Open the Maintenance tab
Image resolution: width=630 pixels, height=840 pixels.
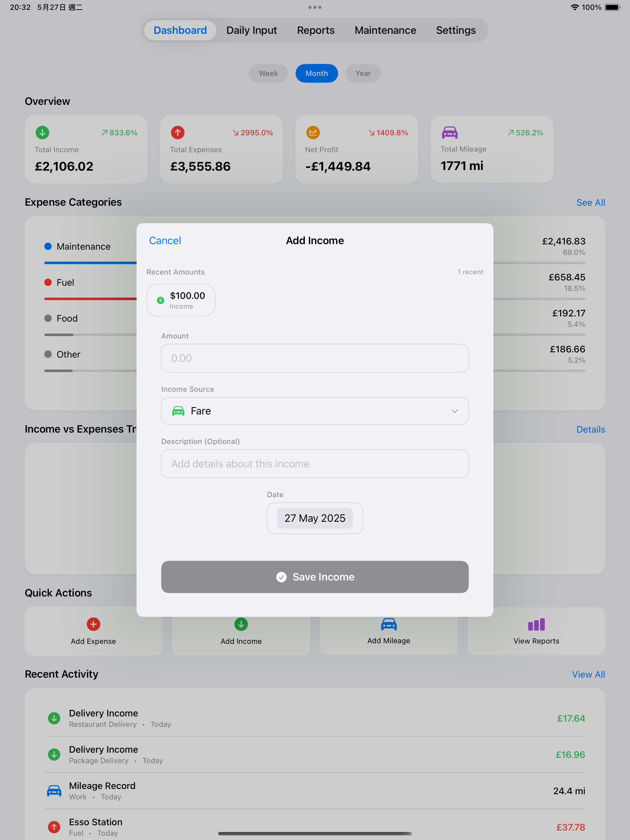pos(385,30)
